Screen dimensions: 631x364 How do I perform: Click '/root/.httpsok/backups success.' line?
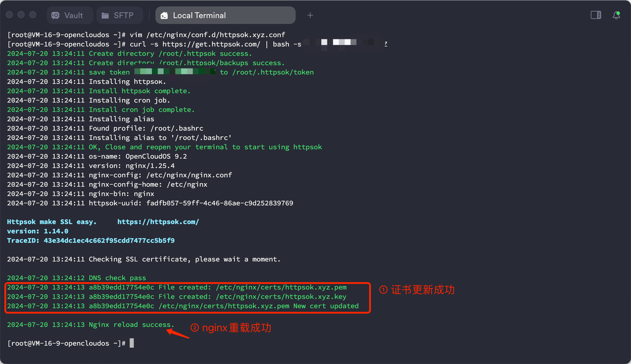pyautogui.click(x=146, y=63)
